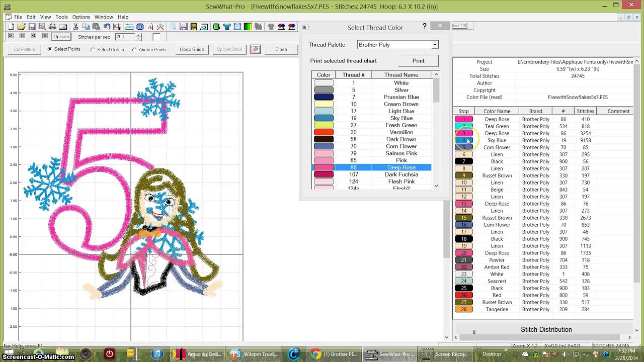Select the Dark Fuchsia thread row
This screenshot has width=644, height=362.
click(x=371, y=174)
